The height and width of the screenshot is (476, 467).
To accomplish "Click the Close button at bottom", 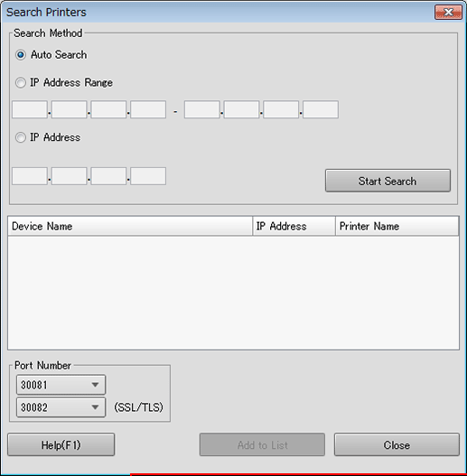I will coord(397,444).
